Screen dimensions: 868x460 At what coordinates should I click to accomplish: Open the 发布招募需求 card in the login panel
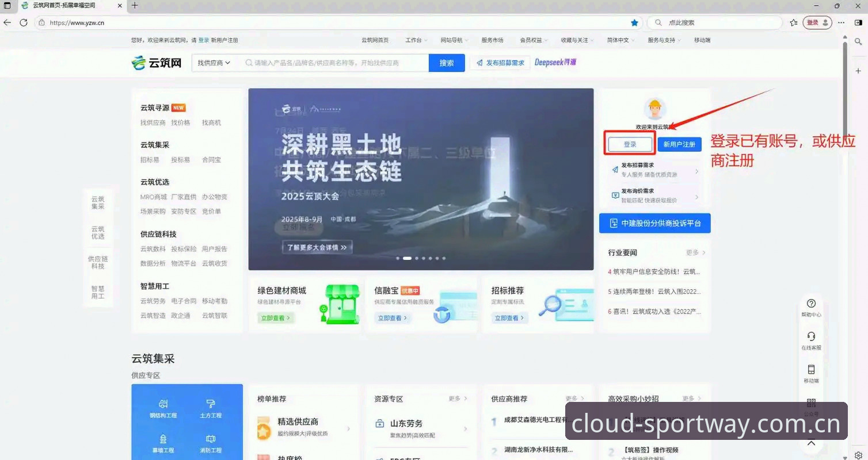pyautogui.click(x=654, y=170)
